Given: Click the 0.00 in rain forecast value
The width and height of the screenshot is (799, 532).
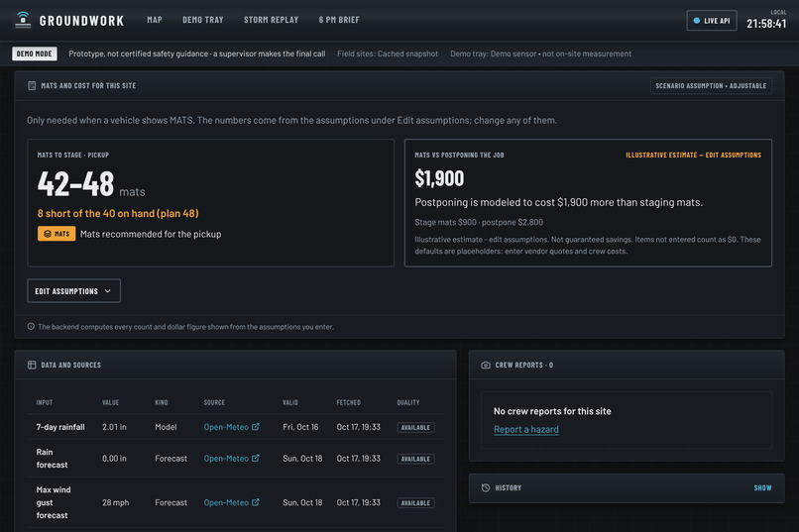Looking at the screenshot, I should [x=114, y=459].
